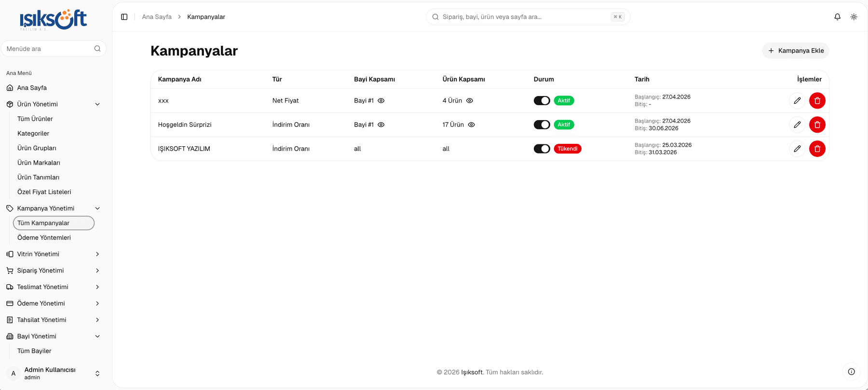Focus the Menüde ara search field
This screenshot has height=390, width=868.
pos(54,49)
